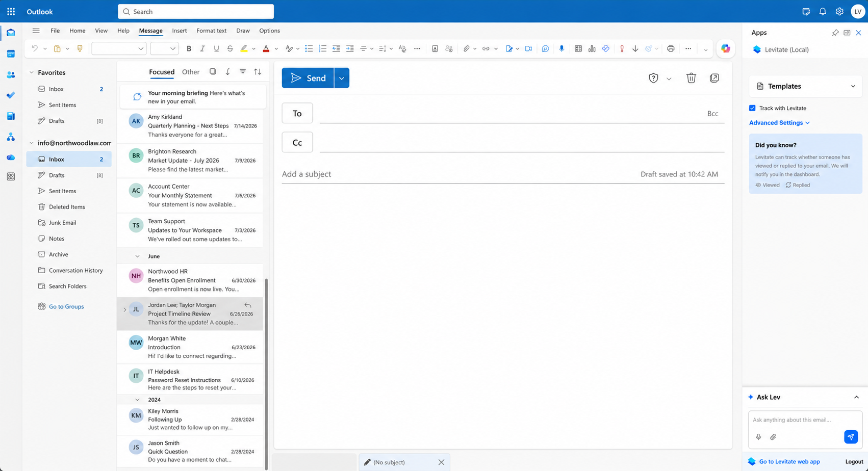Click the notifications bell icon

823,11
